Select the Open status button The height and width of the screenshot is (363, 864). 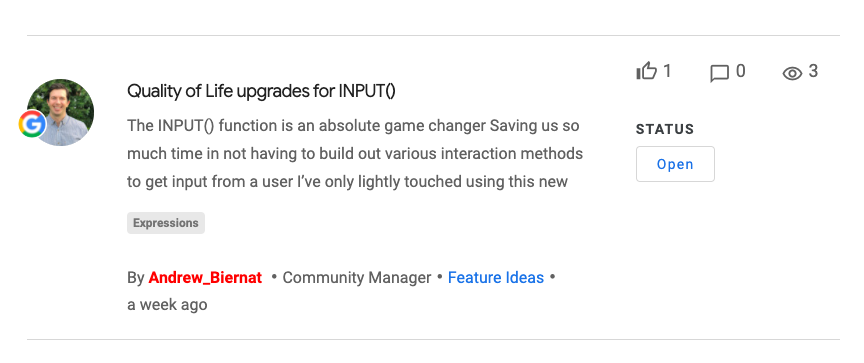click(675, 164)
